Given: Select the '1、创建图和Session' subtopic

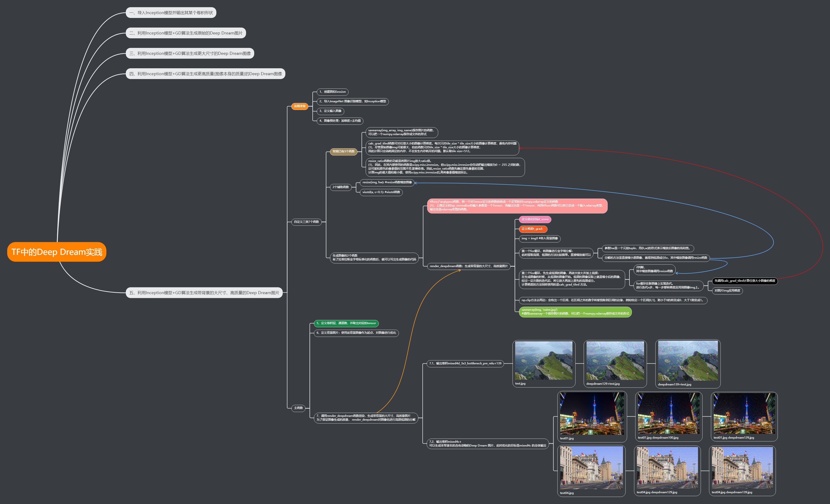Looking at the screenshot, I should [x=333, y=92].
